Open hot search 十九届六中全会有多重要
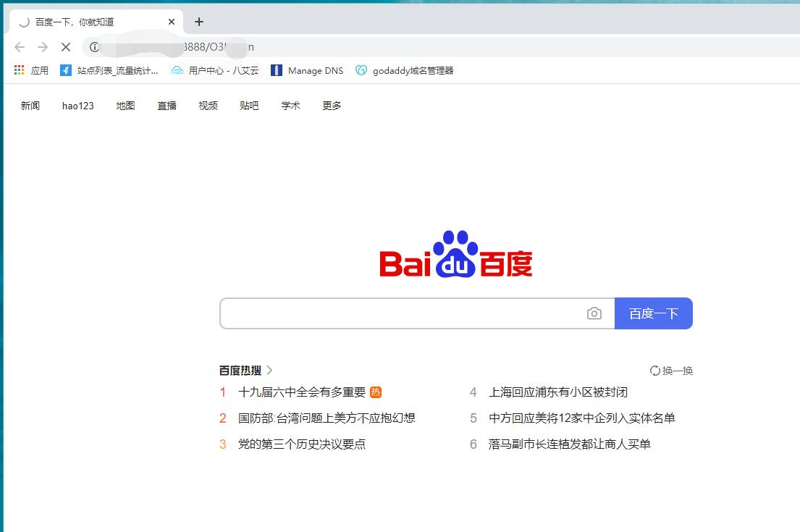Viewport: 800px width, 532px height. pyautogui.click(x=302, y=392)
